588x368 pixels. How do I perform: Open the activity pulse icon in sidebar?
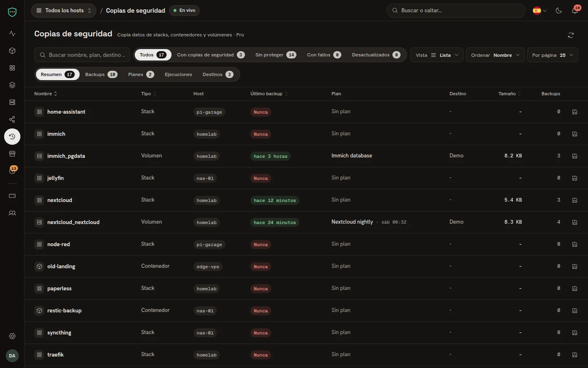[x=12, y=34]
